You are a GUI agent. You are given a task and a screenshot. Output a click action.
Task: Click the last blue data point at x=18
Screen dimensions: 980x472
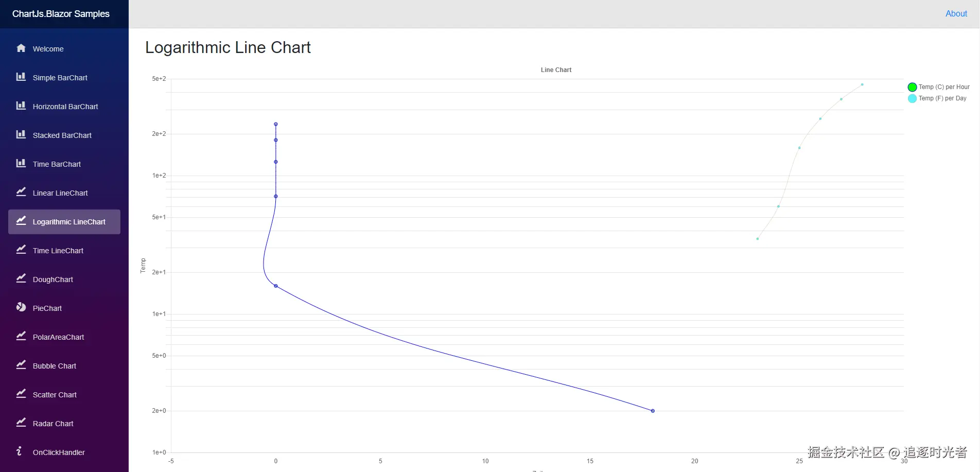[653, 411]
